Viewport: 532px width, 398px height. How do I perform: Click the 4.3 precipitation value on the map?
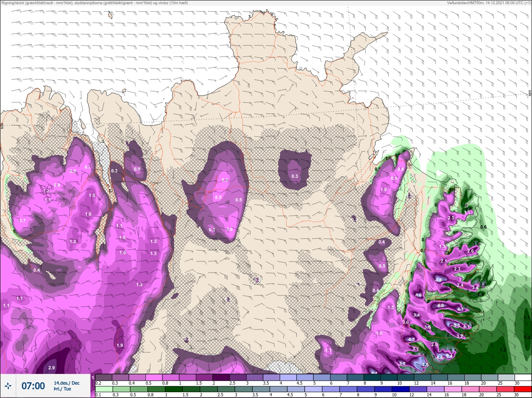[x=412, y=339]
